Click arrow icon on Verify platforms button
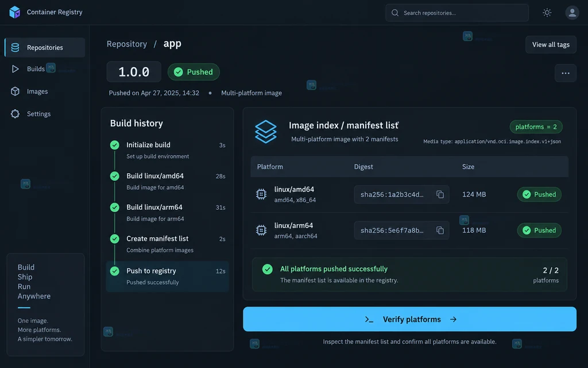The image size is (588, 368). (454, 319)
